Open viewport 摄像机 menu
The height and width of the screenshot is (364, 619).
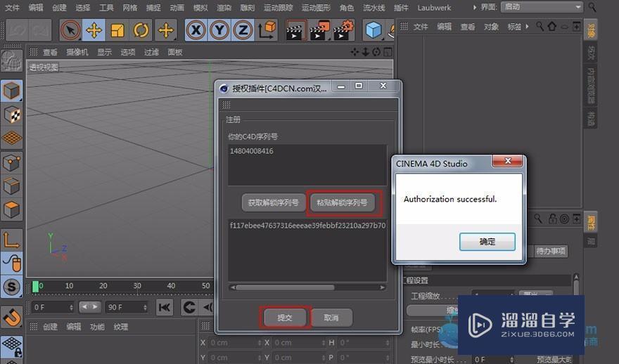[77, 52]
